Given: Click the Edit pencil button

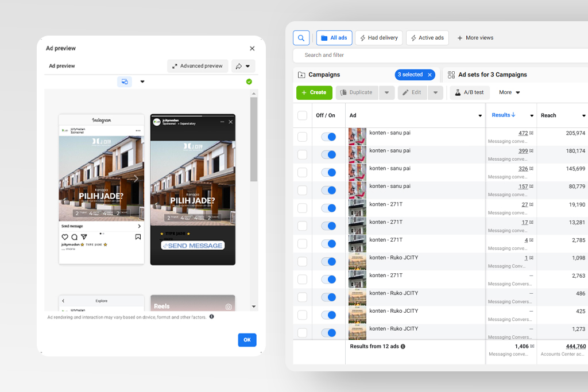Looking at the screenshot, I should [412, 92].
